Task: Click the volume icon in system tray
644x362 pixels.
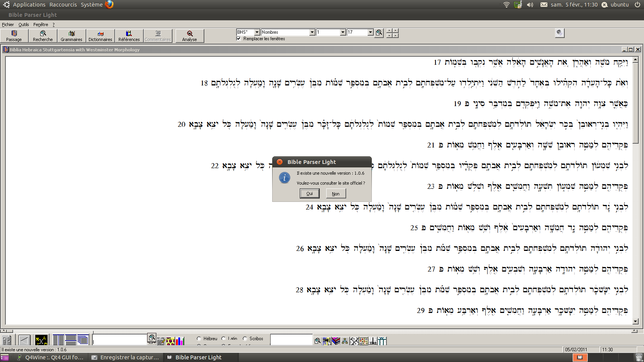Action: (530, 5)
